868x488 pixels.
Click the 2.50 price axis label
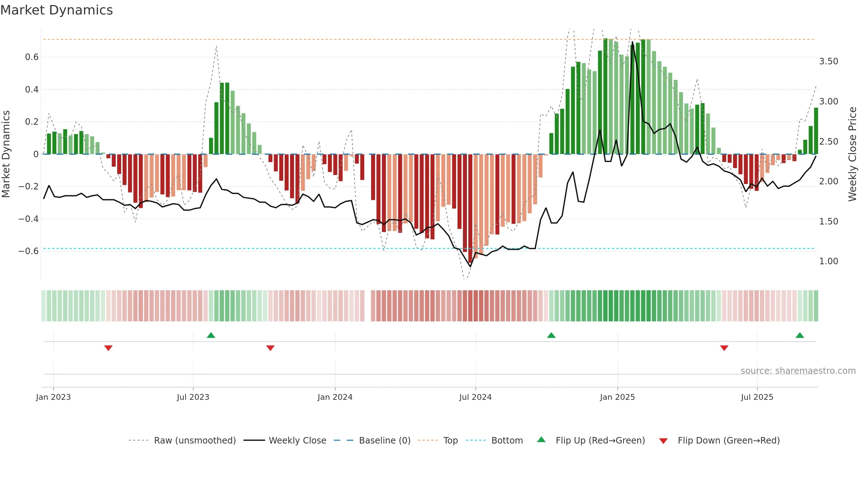click(x=829, y=141)
